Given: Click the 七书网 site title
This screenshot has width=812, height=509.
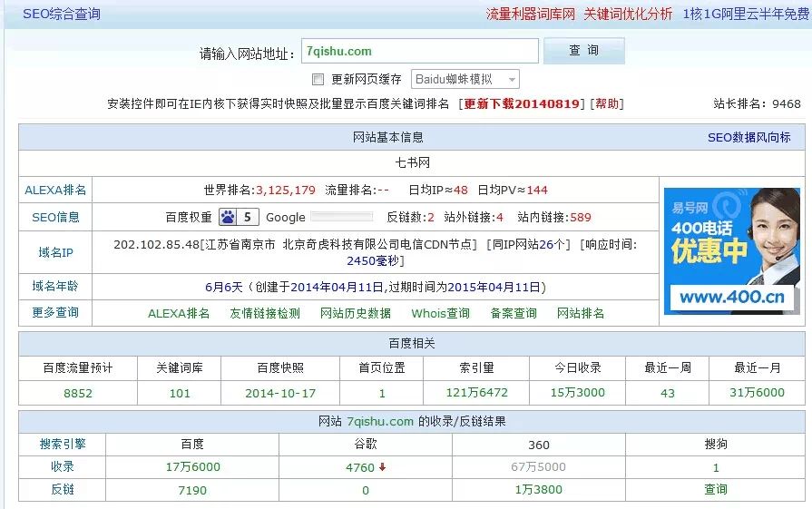Looking at the screenshot, I should 412,162.
